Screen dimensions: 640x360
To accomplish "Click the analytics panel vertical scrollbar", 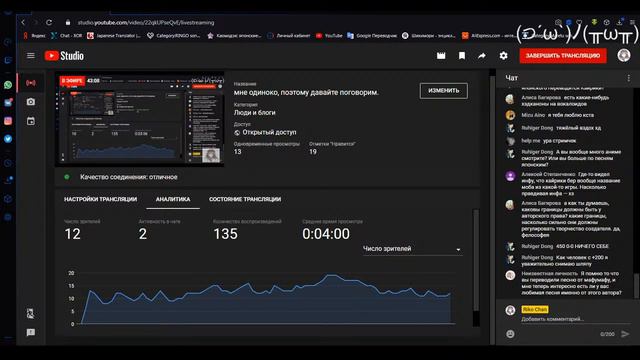I will point(476,261).
